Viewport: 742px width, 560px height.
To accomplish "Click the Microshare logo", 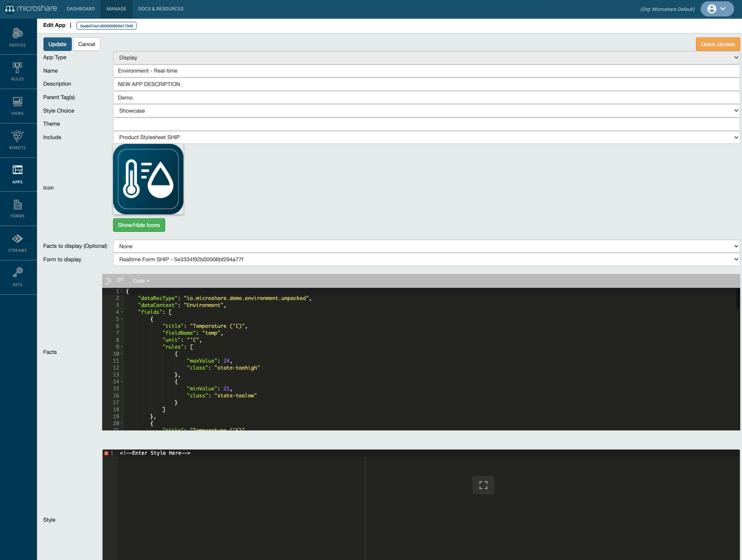I will pyautogui.click(x=31, y=9).
